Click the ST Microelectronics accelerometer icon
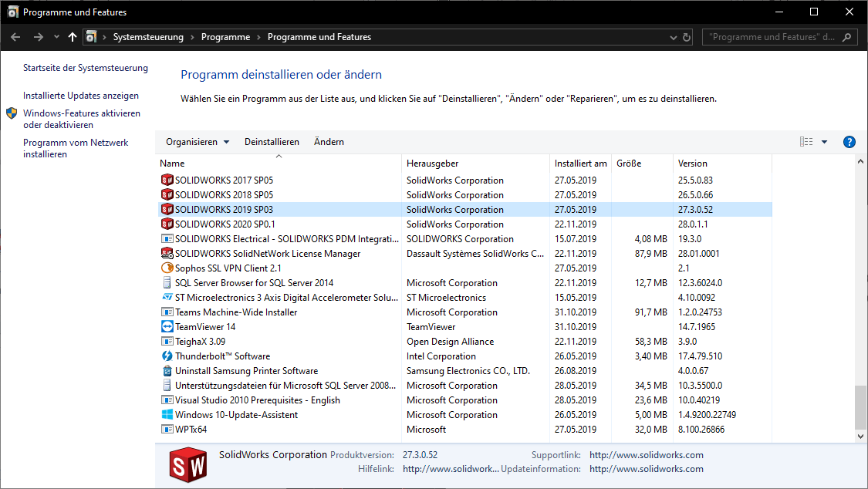This screenshot has width=868, height=489. [167, 297]
